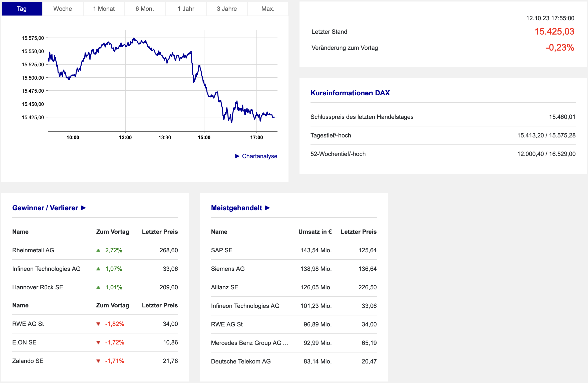
Task: Open Meistgehandelt heading link
Action: coord(236,208)
